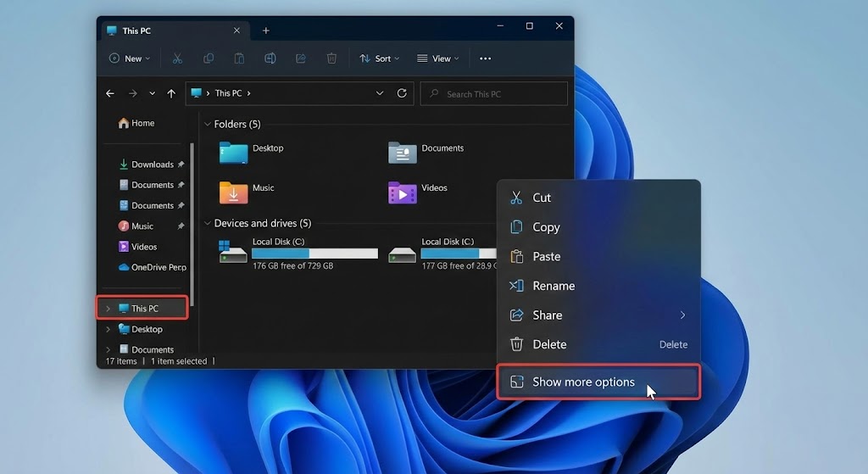Open a new tab with plus button

coord(265,31)
